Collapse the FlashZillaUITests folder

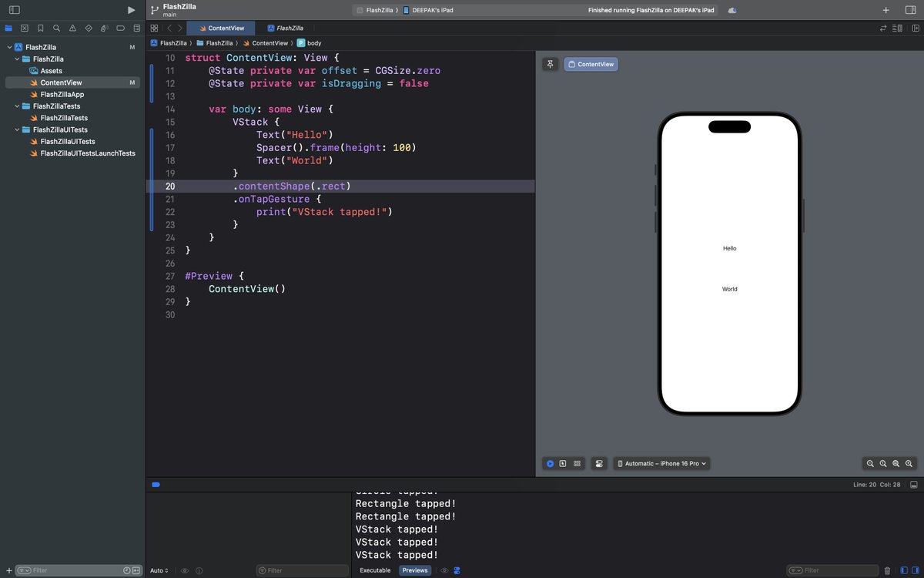[x=17, y=129]
